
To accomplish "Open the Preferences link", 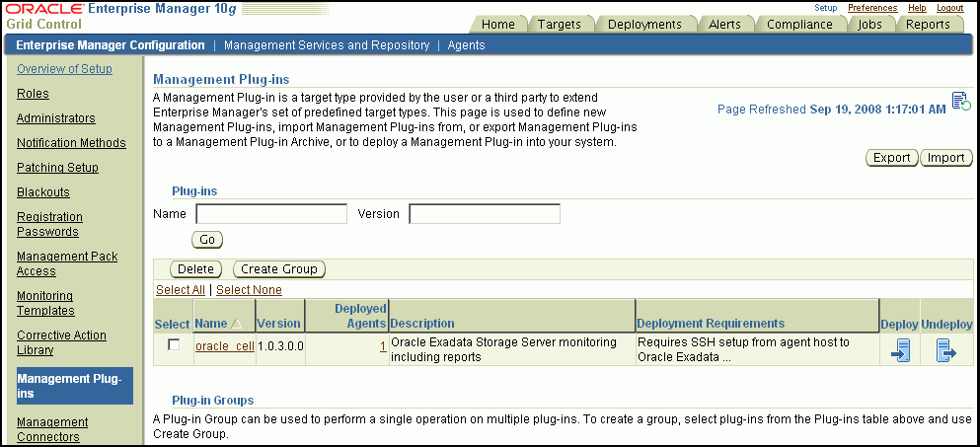I will tap(872, 8).
